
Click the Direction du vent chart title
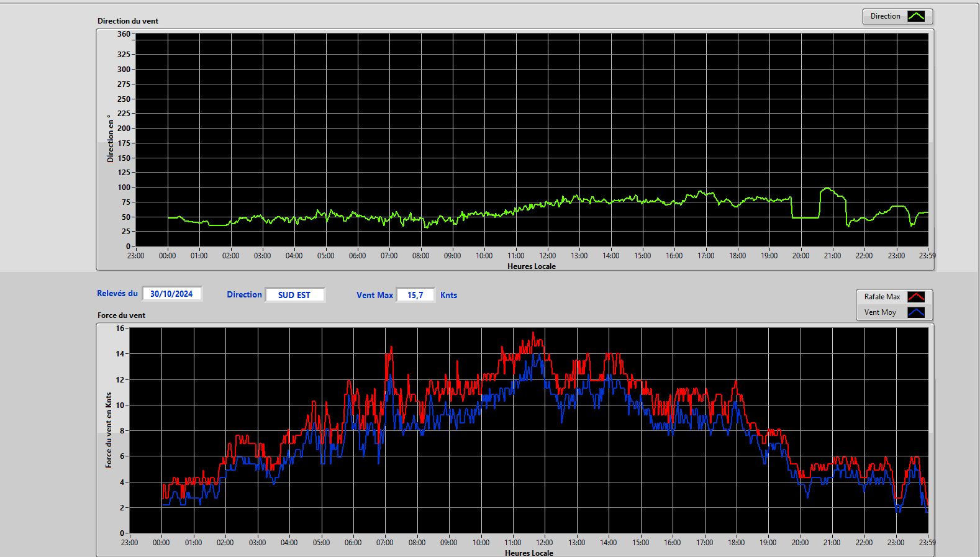128,20
